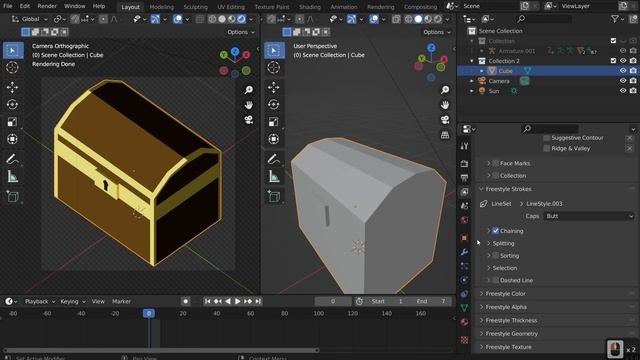This screenshot has height=360, width=640.
Task: Select the Cursor tool in the left viewport
Action: coord(12,67)
